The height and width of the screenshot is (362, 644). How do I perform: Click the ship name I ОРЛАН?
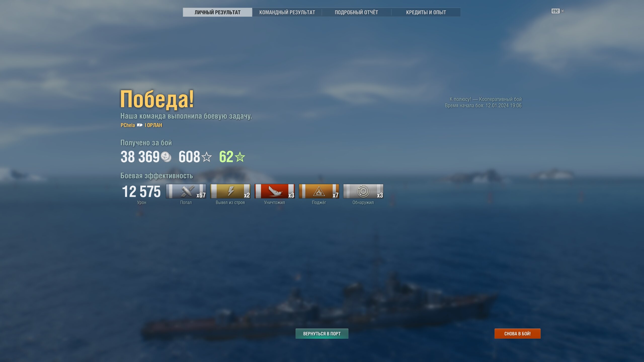pyautogui.click(x=153, y=125)
